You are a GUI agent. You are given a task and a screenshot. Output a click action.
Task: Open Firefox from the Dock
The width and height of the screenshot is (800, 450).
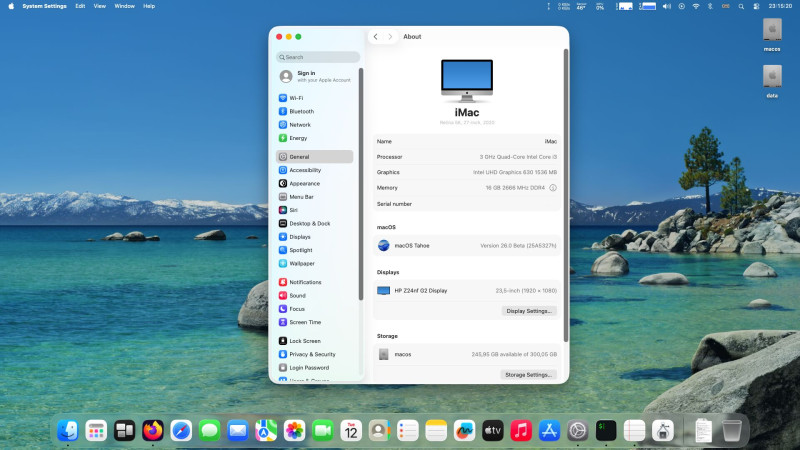[153, 431]
